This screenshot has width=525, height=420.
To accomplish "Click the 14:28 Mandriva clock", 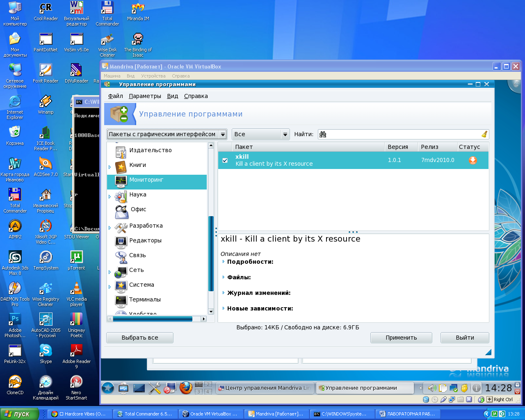I will [498, 388].
